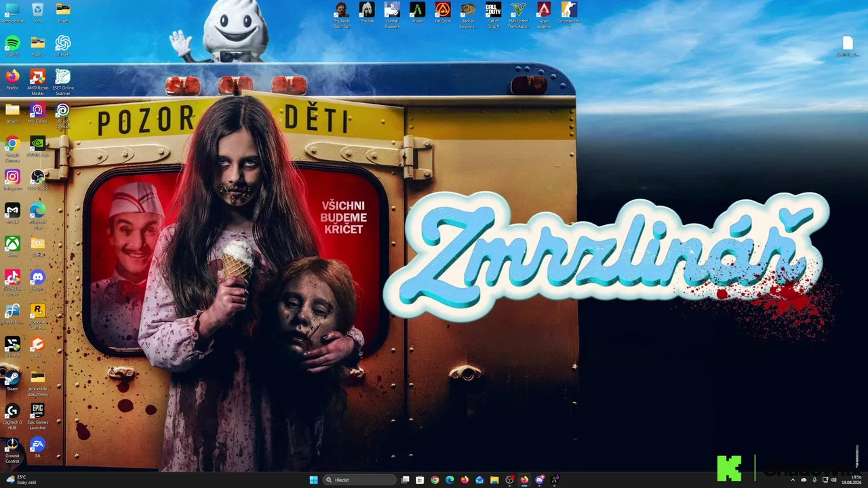
Task: Launch Discord from the desktop
Action: (x=37, y=280)
